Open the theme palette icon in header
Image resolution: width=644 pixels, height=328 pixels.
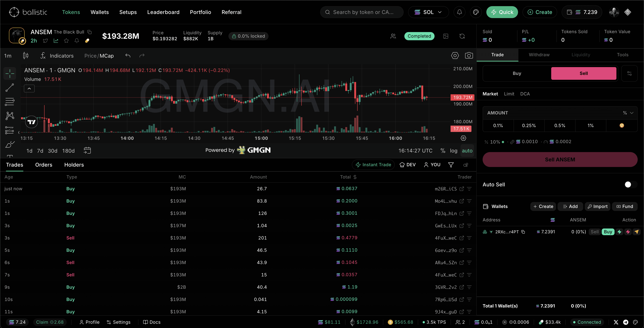[x=476, y=12]
